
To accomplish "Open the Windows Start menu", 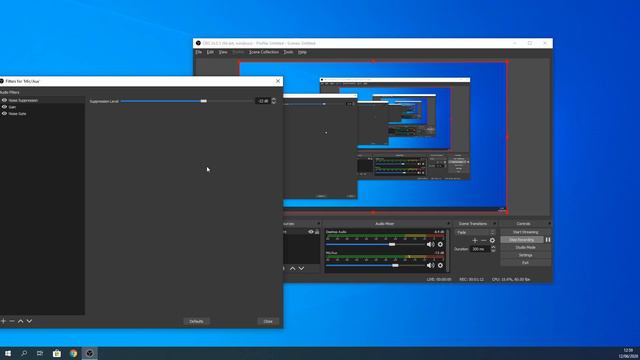I will (8, 353).
